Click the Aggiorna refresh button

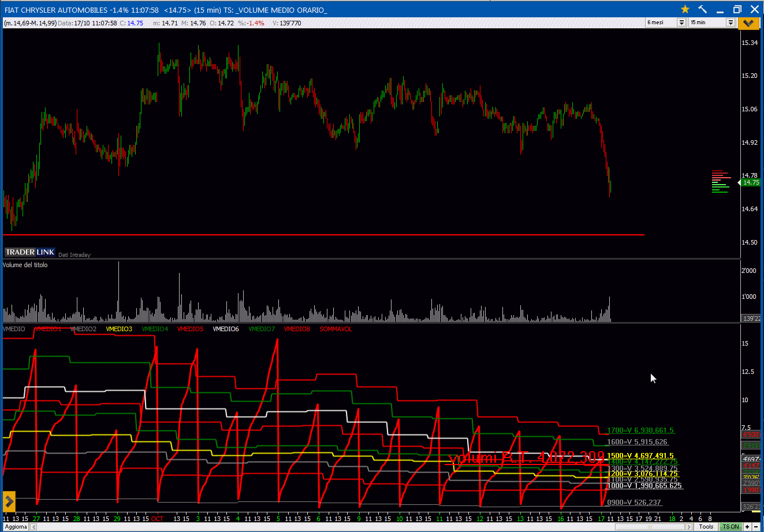tap(16, 526)
